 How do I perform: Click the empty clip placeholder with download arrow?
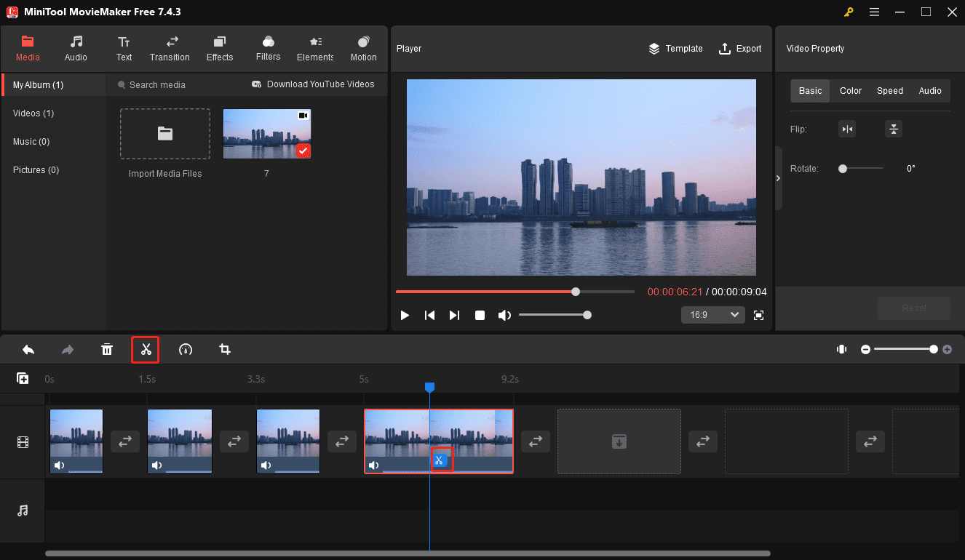pyautogui.click(x=619, y=441)
